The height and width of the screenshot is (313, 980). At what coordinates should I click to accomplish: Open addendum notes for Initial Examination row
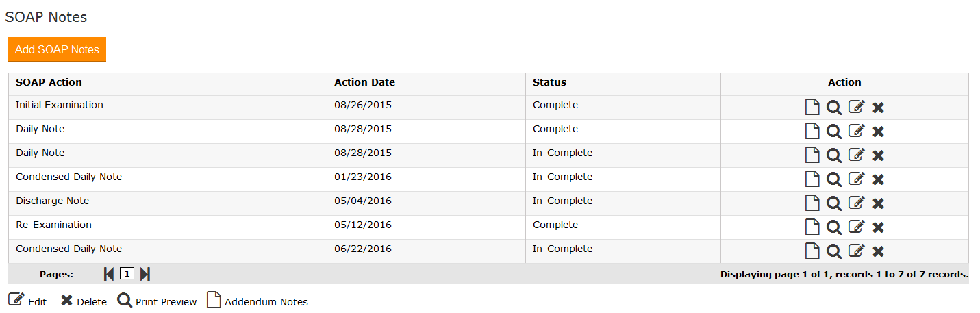812,108
